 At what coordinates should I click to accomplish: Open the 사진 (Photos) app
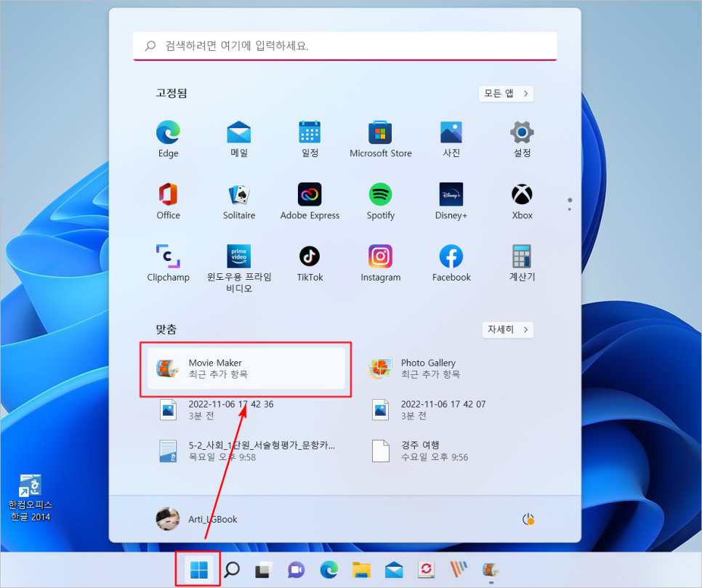click(451, 139)
